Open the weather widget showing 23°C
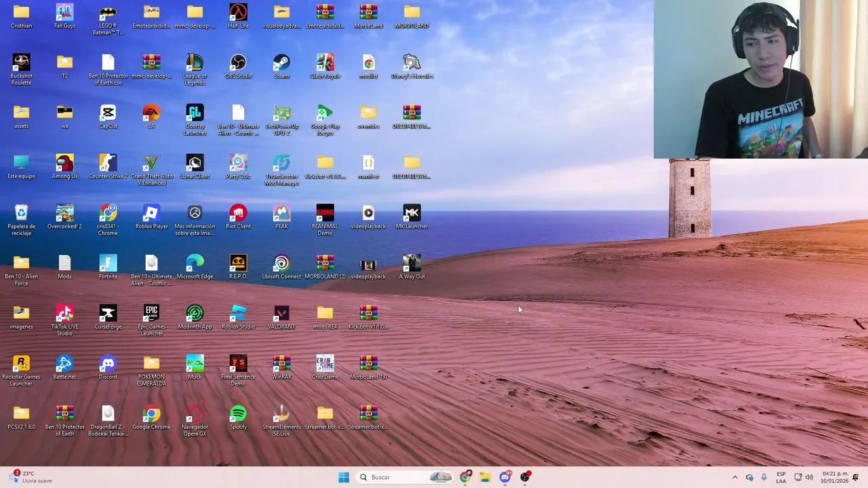 [31, 477]
